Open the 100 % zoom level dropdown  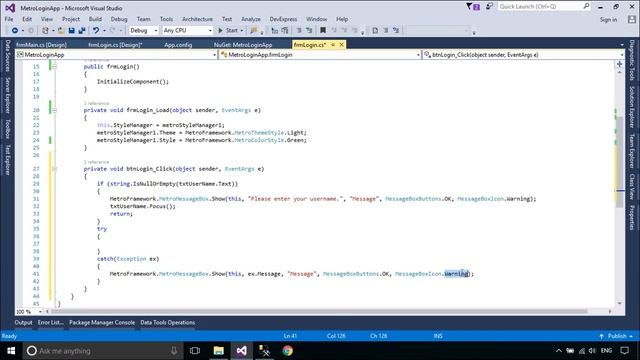29,312
